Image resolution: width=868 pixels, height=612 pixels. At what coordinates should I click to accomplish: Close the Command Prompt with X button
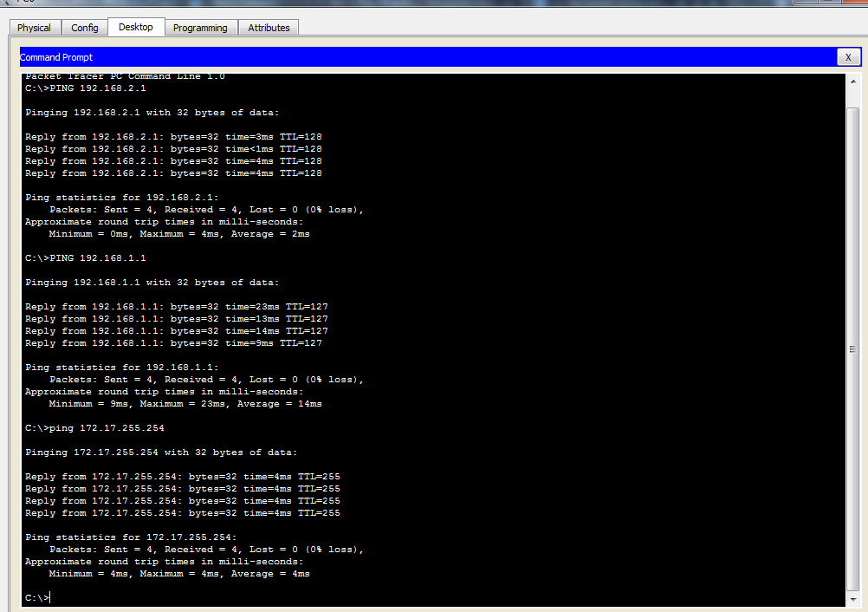pyautogui.click(x=848, y=57)
